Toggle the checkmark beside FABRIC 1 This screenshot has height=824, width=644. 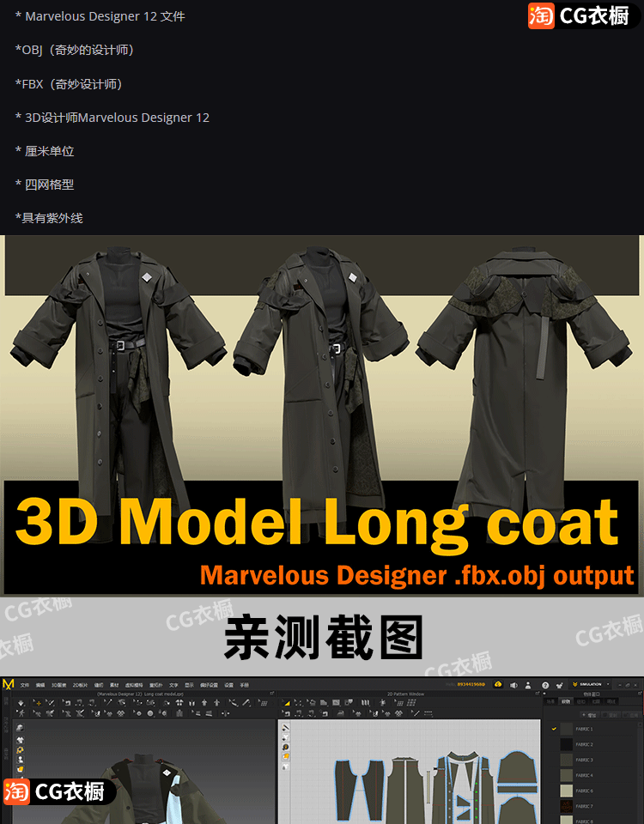click(554, 729)
